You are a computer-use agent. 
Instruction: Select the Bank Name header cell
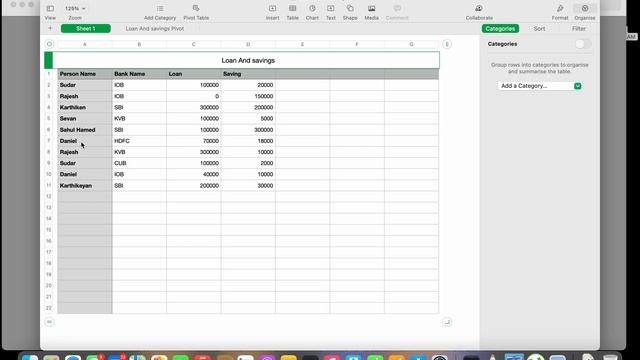pyautogui.click(x=139, y=74)
